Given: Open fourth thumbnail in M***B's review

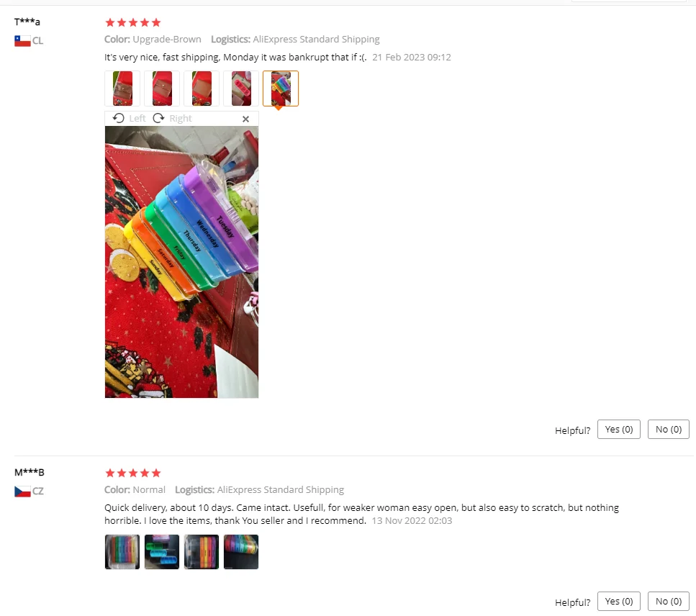Looking at the screenshot, I should (241, 552).
